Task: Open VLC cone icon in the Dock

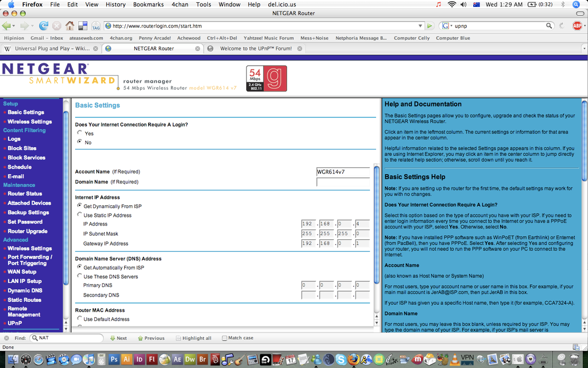Action: tap(455, 359)
